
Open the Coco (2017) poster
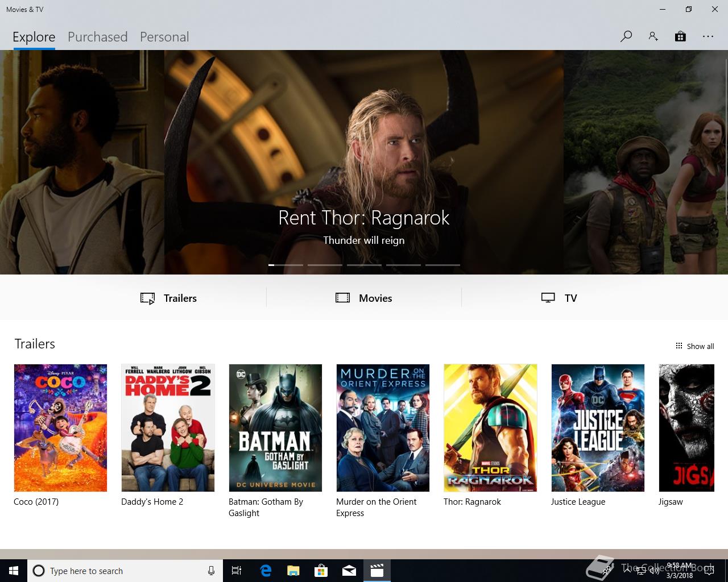[60, 428]
